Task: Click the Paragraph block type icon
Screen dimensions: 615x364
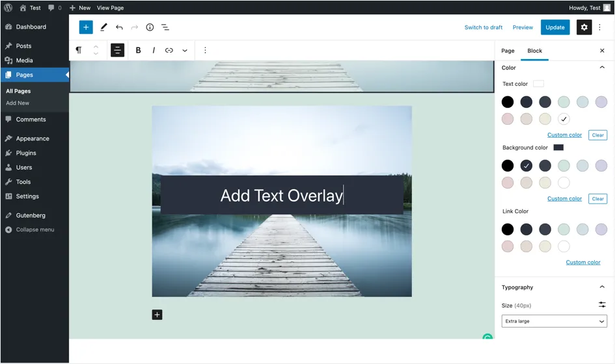Action: (x=79, y=50)
